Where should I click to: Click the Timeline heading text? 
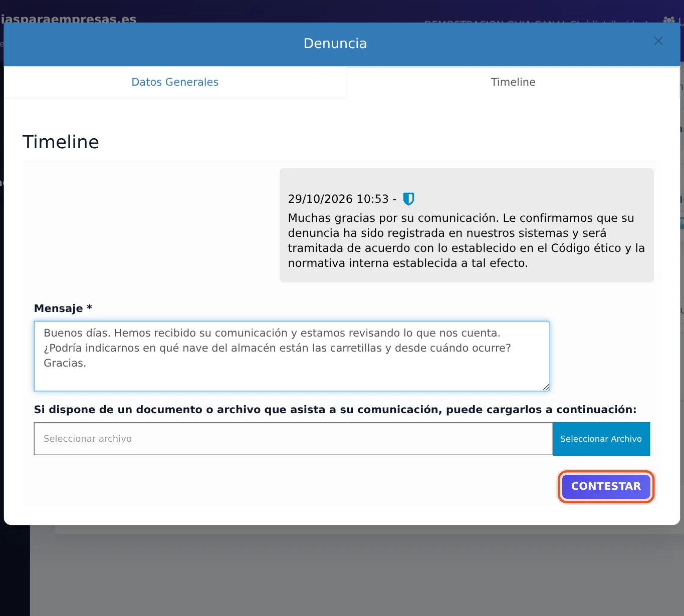(61, 142)
